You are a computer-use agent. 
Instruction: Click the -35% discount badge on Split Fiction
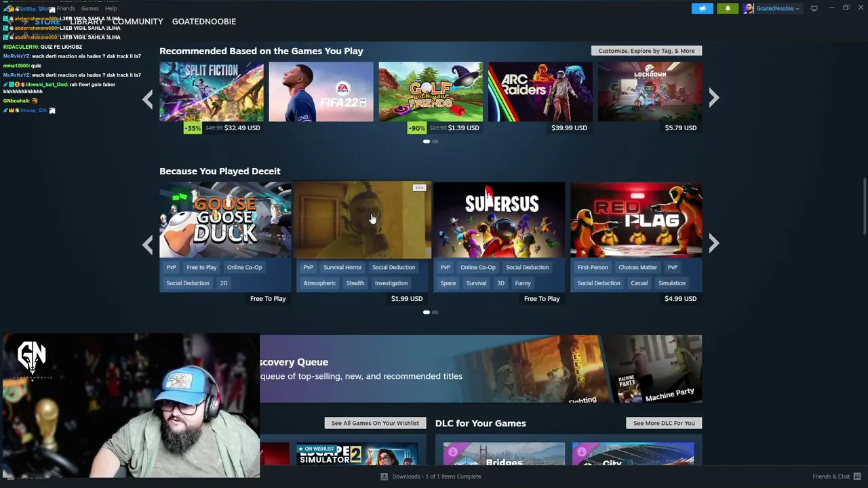(x=193, y=128)
